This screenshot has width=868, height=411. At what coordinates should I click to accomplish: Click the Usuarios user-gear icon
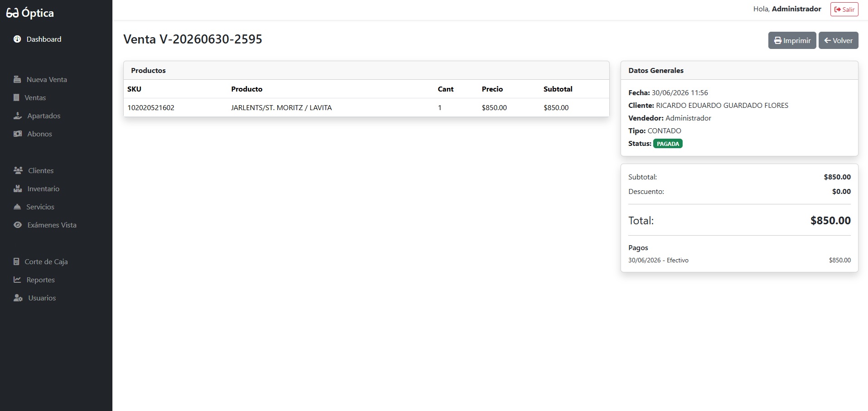point(18,298)
